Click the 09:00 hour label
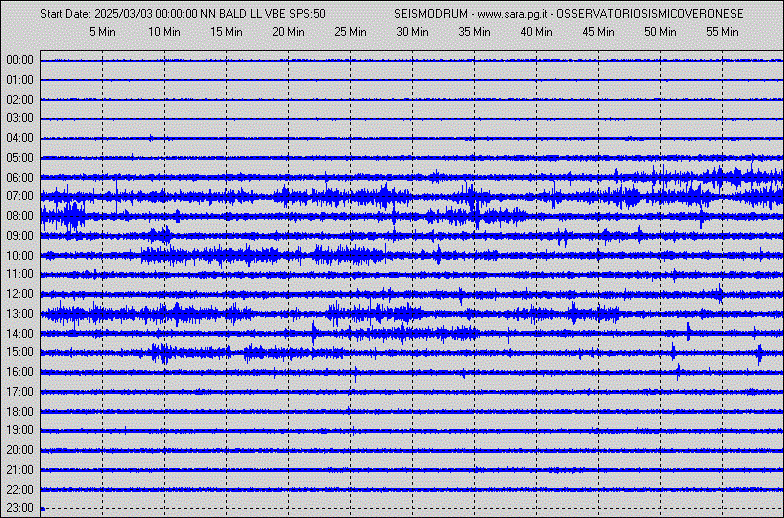Viewport: 784px width, 518px height. (x=20, y=236)
